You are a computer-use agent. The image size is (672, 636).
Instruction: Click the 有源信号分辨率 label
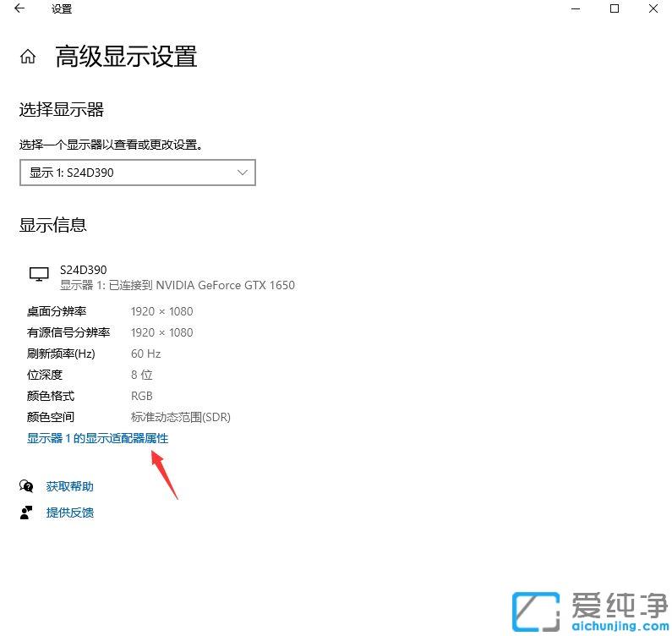click(68, 332)
